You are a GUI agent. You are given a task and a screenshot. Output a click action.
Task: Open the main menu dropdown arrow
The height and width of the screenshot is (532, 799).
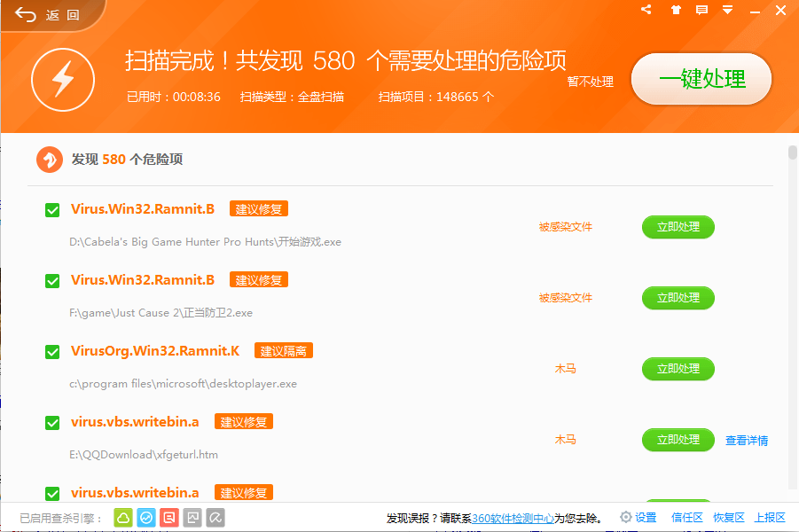click(x=728, y=10)
